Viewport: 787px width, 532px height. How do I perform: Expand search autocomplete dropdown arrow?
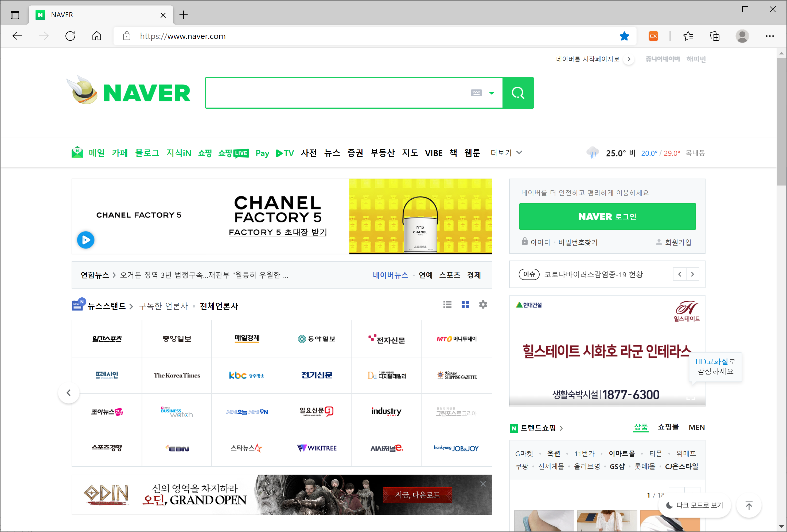[492, 93]
